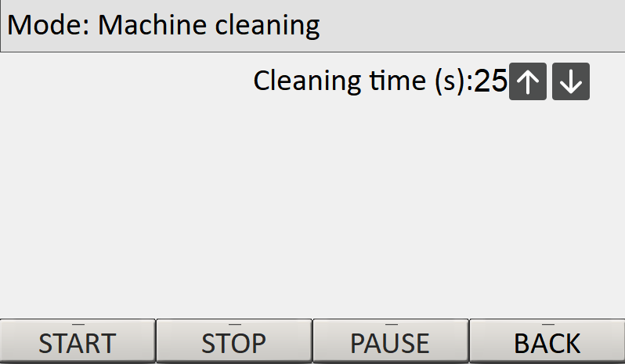Click the 'Cleaning time (s):' label
Screen dimensions: 625x364
click(363, 81)
